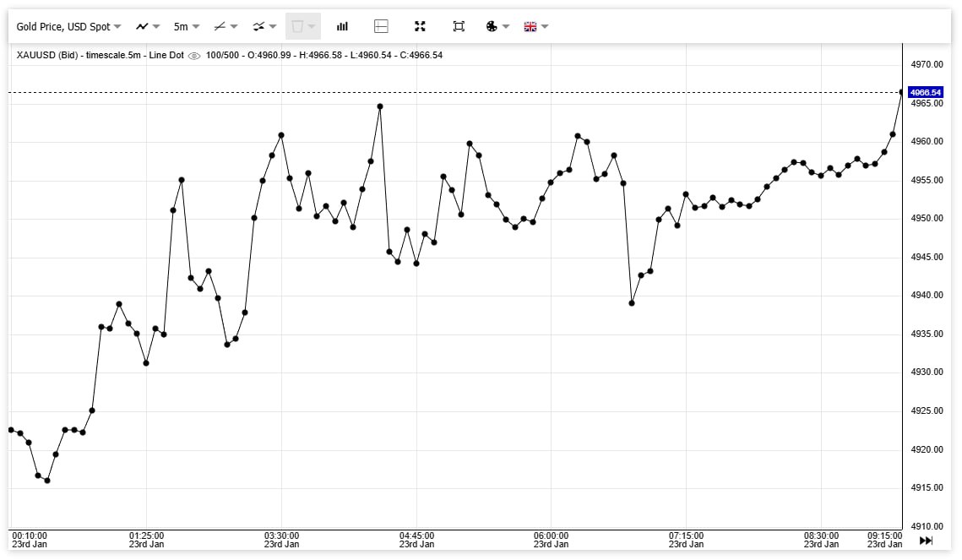Click the skip-to-latest fast forward button
Image resolution: width=962 pixels, height=560 pixels.
click(926, 541)
